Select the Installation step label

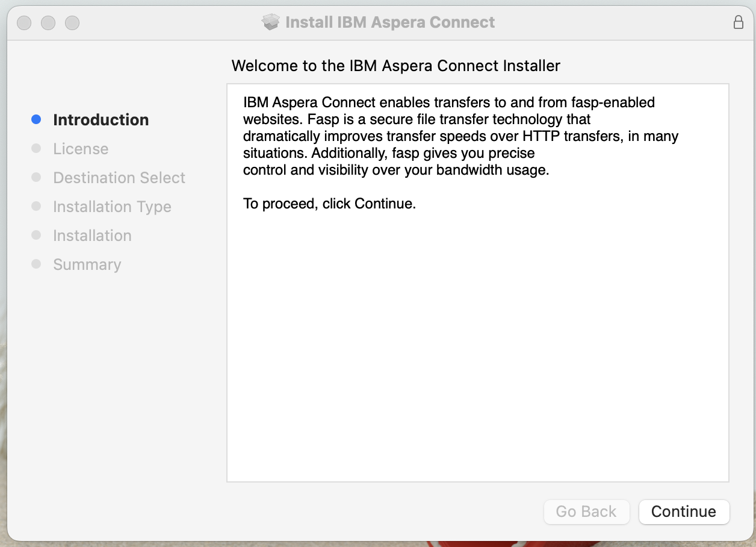point(92,236)
